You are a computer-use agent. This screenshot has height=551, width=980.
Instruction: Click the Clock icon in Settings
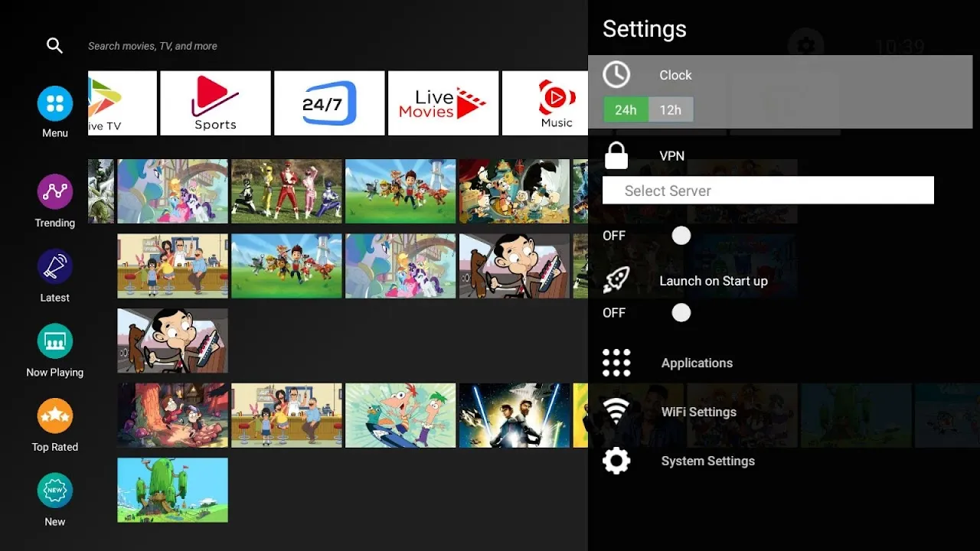click(x=616, y=75)
